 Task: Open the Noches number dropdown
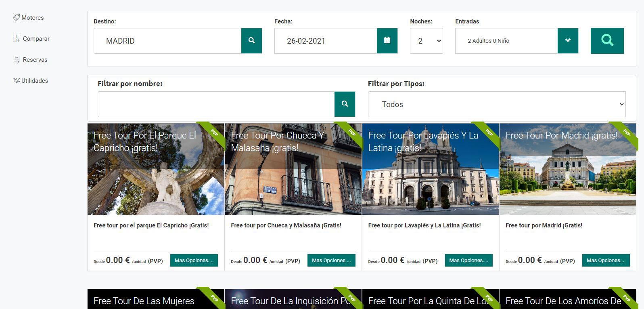pyautogui.click(x=426, y=41)
